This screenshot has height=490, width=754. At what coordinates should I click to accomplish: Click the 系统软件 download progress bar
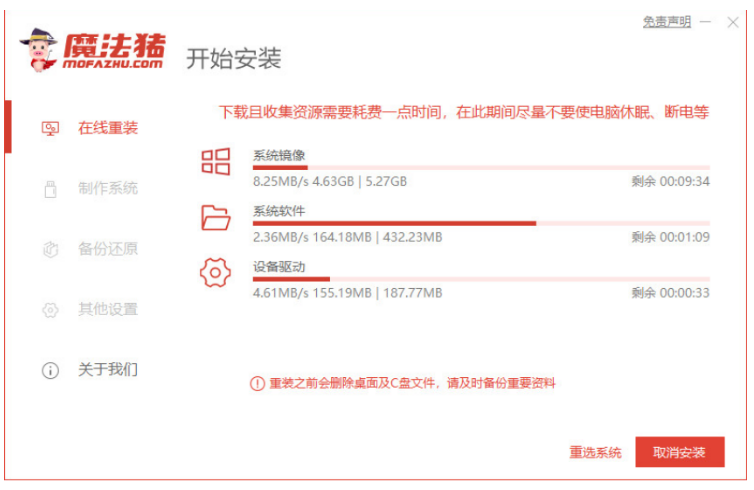click(x=480, y=223)
